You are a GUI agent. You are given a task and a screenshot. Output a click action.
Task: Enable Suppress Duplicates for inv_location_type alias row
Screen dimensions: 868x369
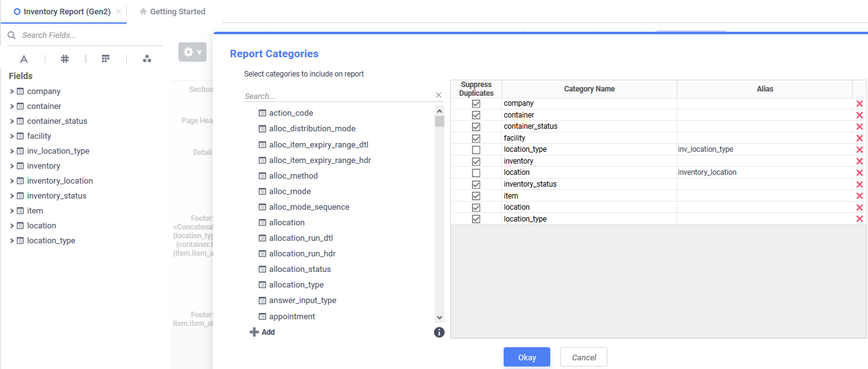click(x=476, y=149)
